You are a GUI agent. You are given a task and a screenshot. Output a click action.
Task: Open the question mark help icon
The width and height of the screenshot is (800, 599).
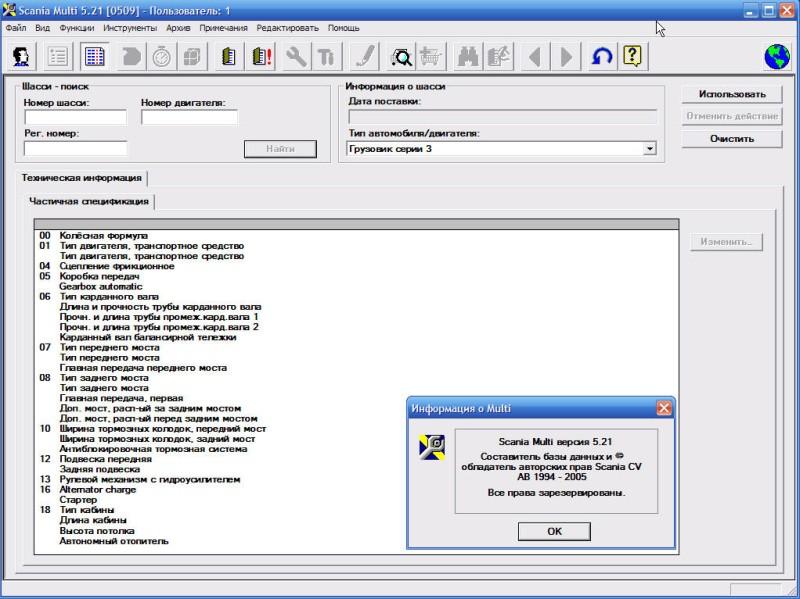(633, 57)
